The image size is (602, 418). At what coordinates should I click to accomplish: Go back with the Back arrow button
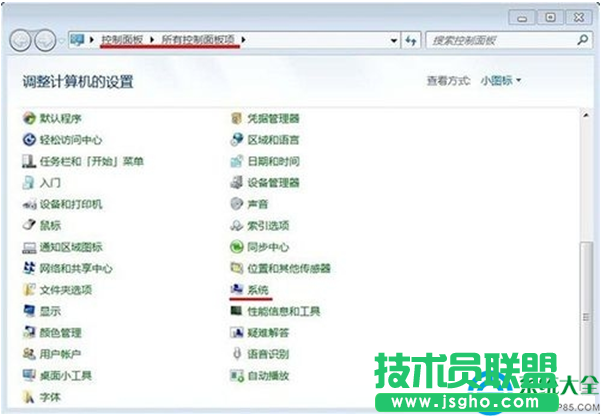click(20, 41)
